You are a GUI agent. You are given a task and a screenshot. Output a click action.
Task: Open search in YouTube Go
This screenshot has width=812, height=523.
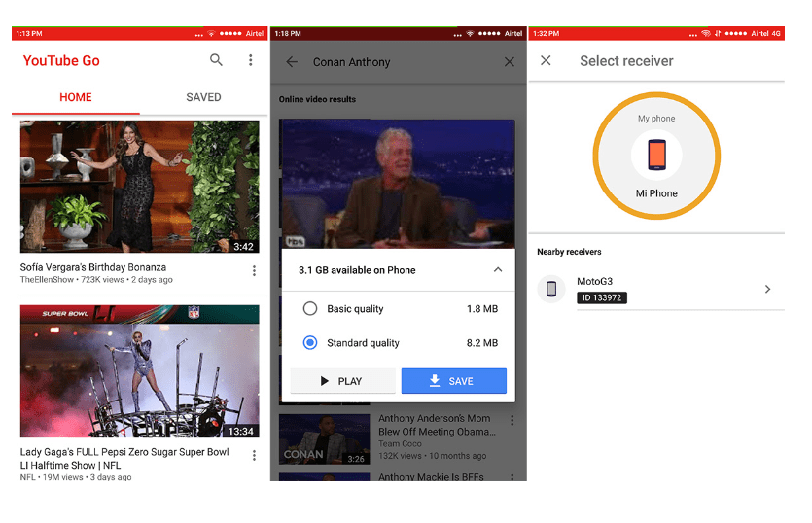[216, 60]
